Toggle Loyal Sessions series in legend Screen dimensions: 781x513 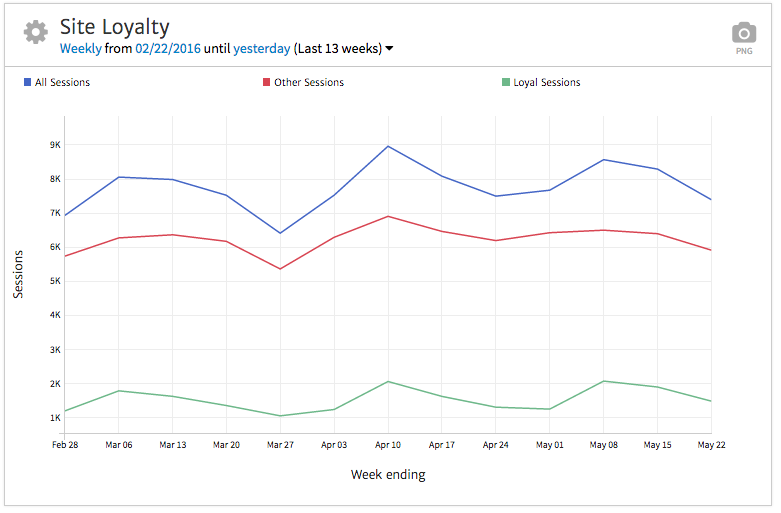(546, 82)
